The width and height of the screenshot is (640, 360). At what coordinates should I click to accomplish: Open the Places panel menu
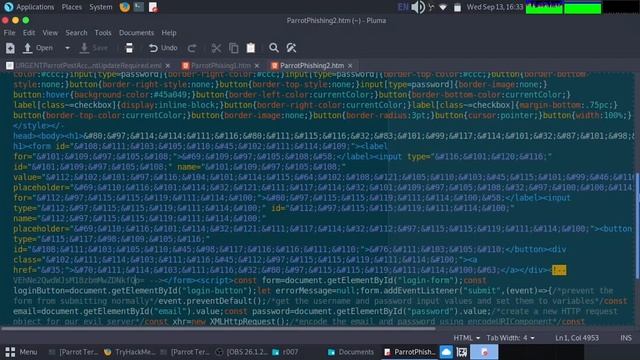[71, 7]
